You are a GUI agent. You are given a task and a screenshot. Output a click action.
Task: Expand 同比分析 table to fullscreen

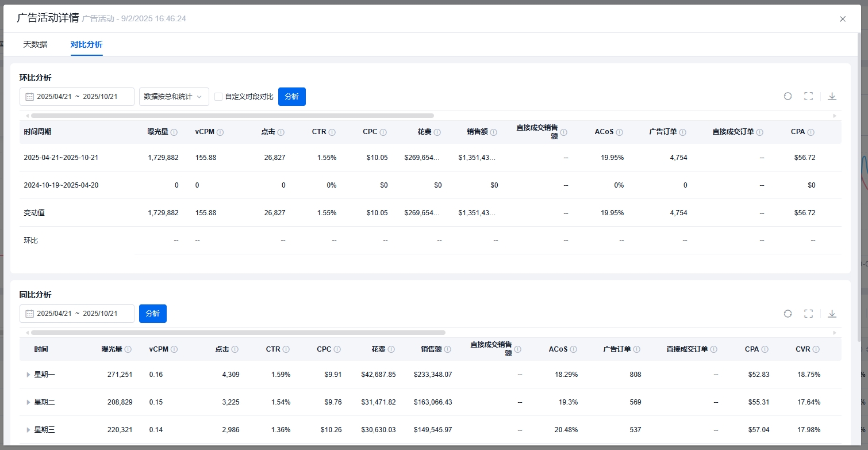coord(808,314)
